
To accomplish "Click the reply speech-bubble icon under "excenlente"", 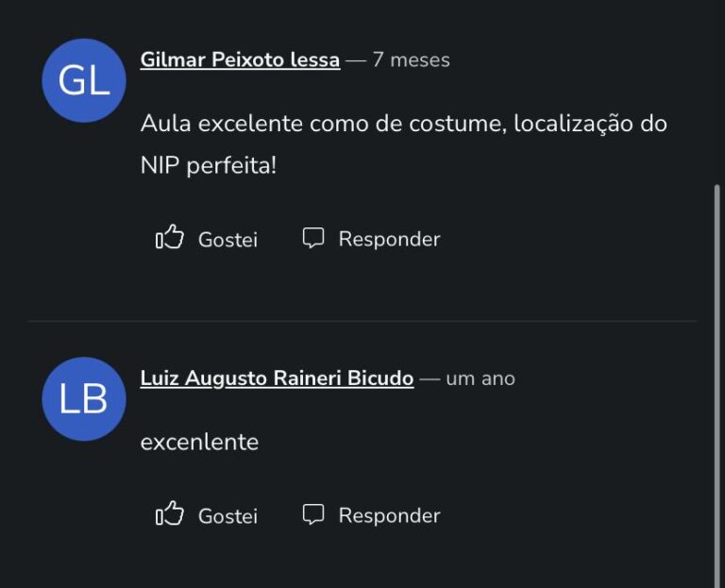I will 312,514.
